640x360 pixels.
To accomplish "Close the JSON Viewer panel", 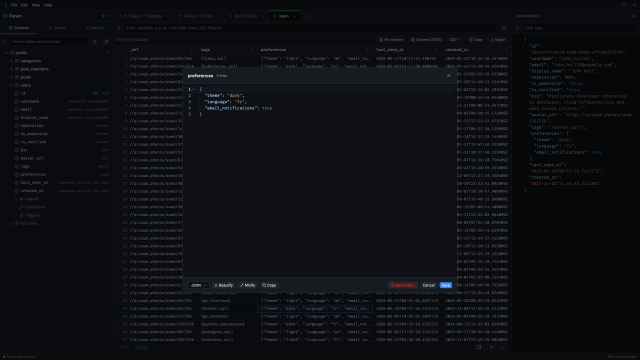I will (633, 16).
